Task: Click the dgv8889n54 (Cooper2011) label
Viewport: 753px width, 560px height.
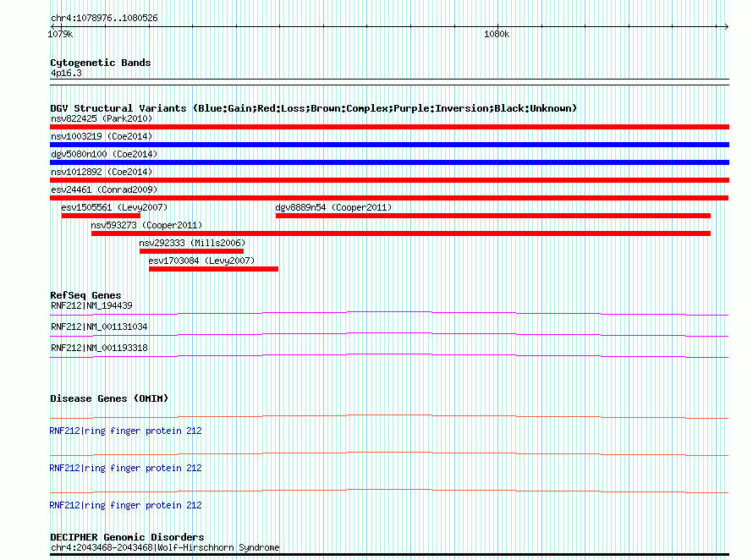Action: point(333,207)
